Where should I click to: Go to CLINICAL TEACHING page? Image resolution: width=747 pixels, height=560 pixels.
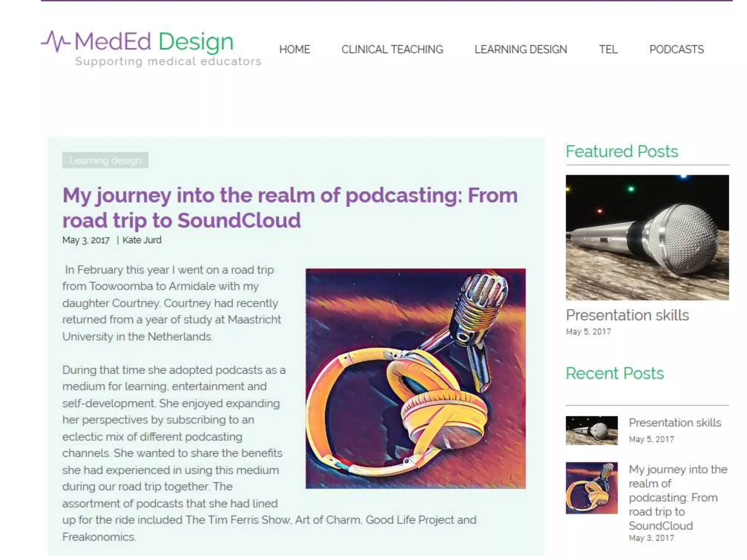point(392,49)
